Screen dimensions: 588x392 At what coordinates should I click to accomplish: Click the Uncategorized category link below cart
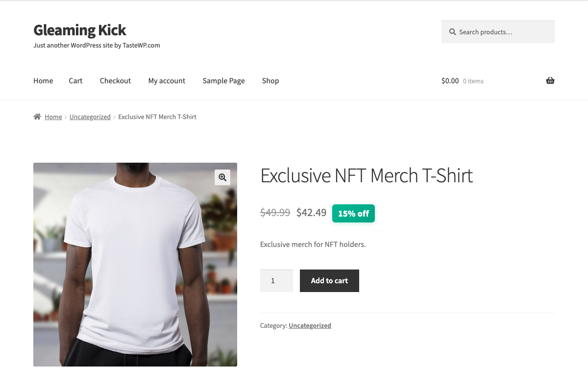(x=310, y=325)
